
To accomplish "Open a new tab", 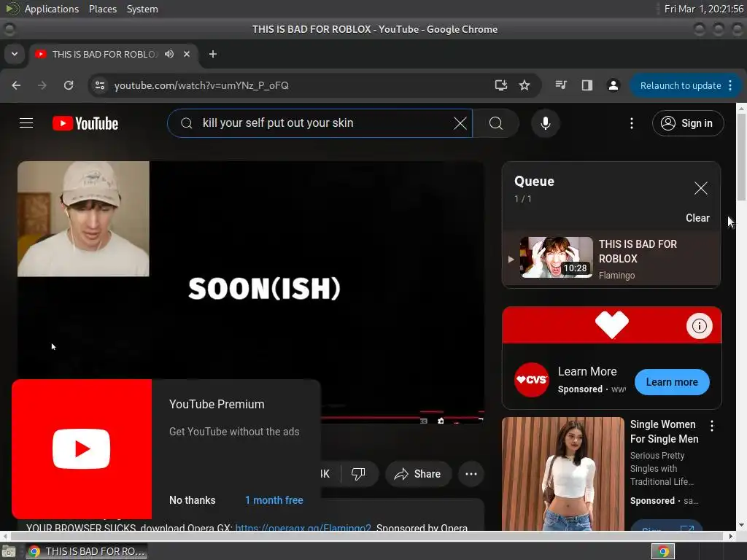I will click(213, 54).
